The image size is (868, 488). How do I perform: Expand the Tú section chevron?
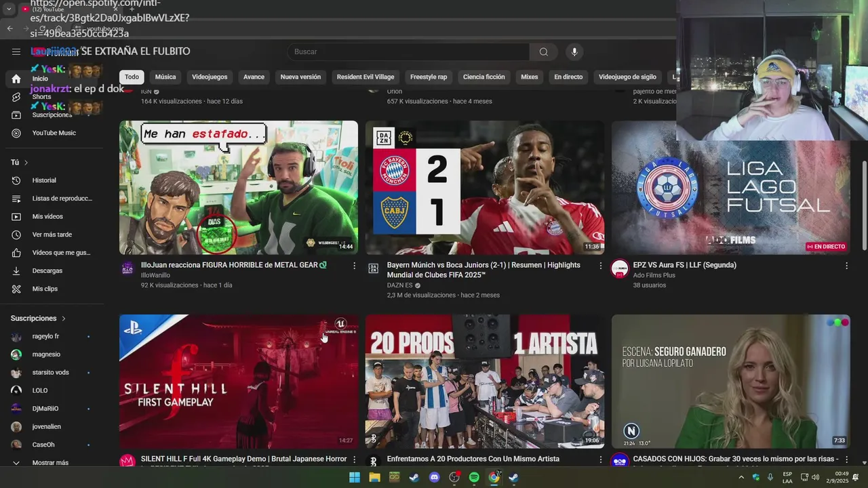coord(26,163)
